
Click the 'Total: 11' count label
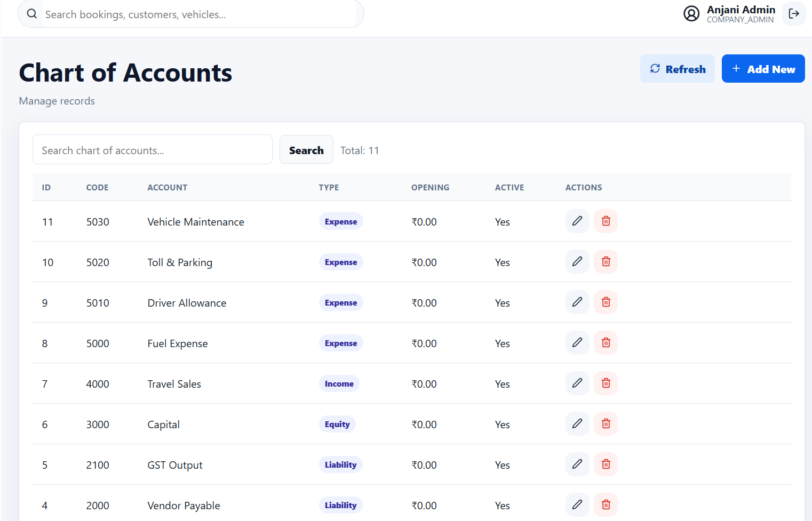click(x=360, y=150)
